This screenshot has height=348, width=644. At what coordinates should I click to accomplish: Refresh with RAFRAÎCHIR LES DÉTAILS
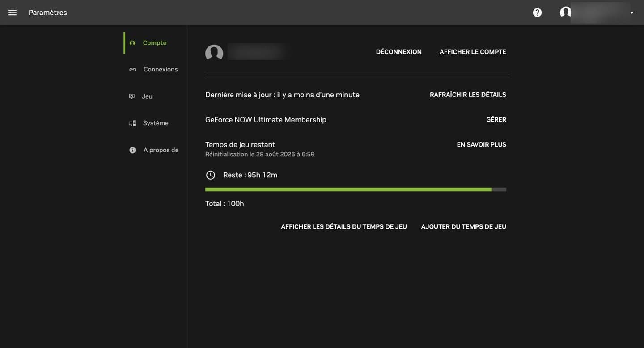point(468,95)
